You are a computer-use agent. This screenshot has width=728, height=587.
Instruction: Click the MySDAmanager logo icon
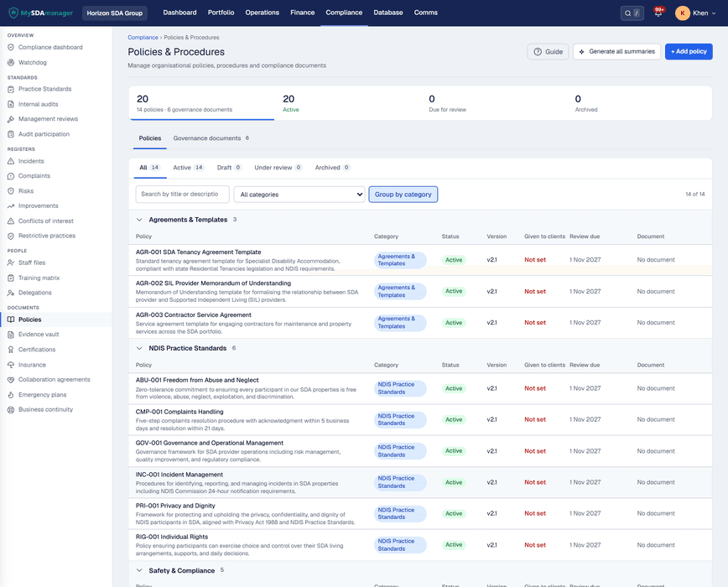[x=13, y=13]
